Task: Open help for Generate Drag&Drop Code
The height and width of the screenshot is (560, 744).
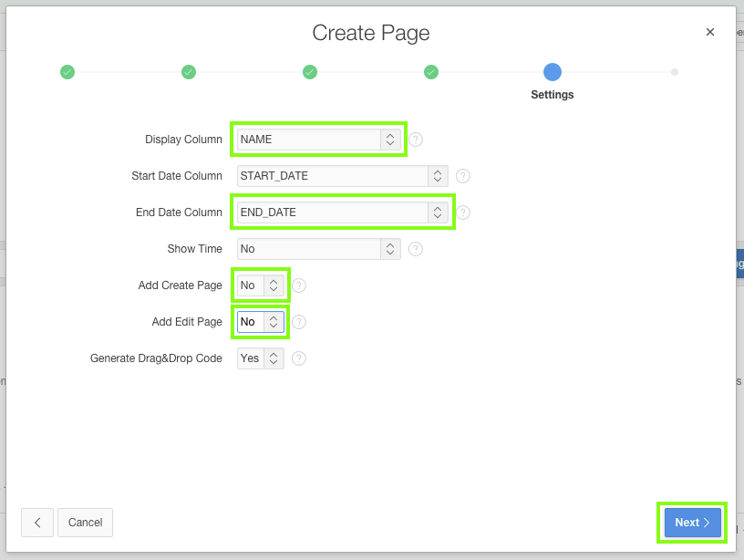Action: [x=299, y=358]
